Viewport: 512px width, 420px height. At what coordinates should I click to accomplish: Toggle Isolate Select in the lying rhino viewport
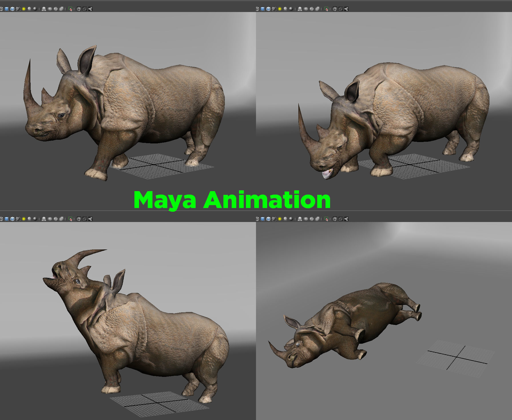(x=326, y=219)
